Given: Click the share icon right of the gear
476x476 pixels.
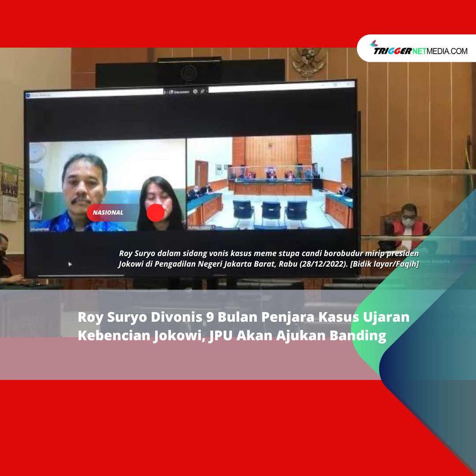Looking at the screenshot, I should [203, 92].
